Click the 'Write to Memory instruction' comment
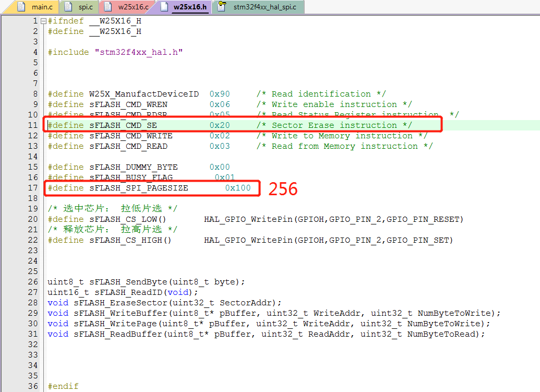The height and width of the screenshot is (392, 540). click(342, 136)
